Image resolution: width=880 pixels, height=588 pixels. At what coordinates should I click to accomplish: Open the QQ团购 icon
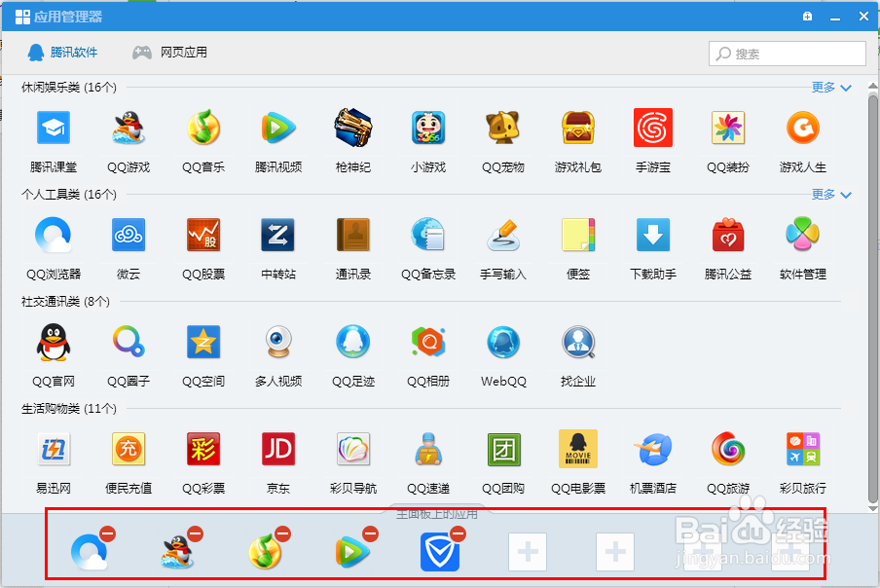click(503, 449)
